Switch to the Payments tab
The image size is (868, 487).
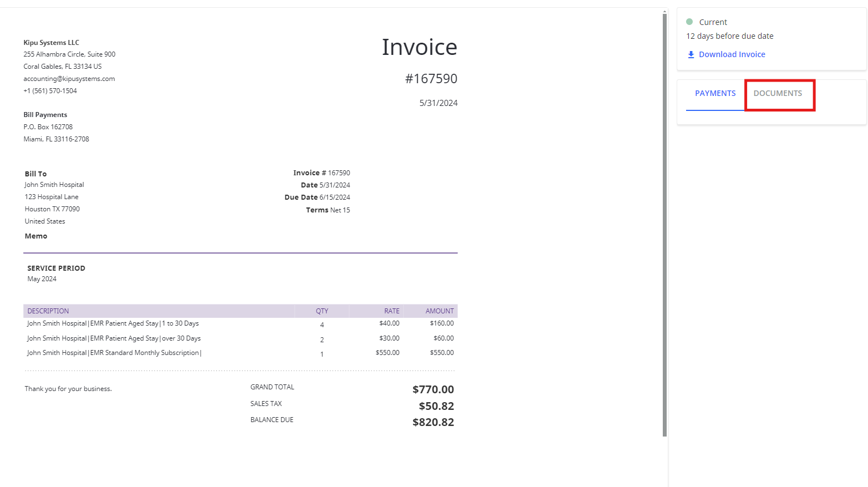point(715,93)
